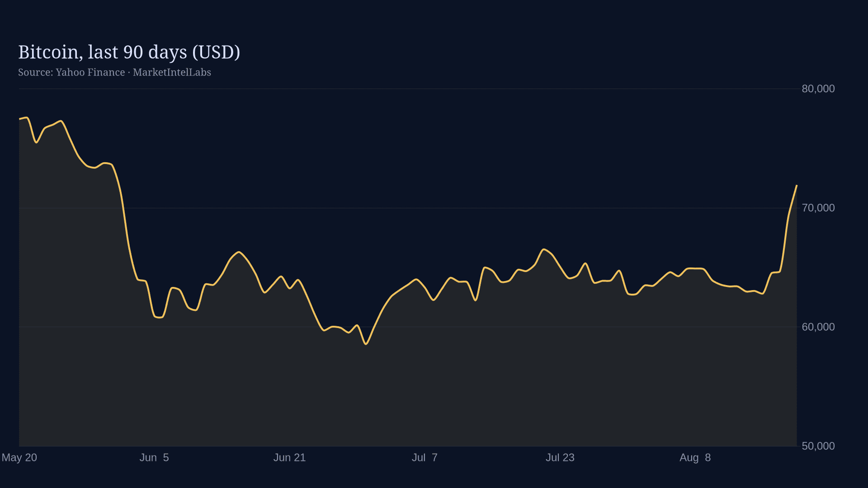
Task: Click the 80,000 y-axis label
Action: 818,89
